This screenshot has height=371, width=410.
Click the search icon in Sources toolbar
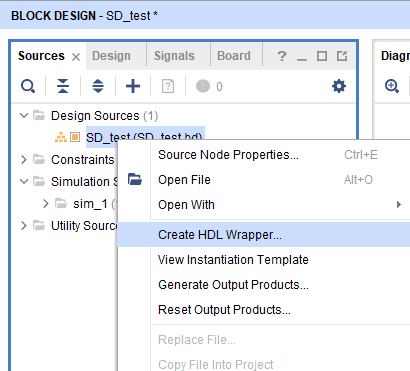(28, 86)
